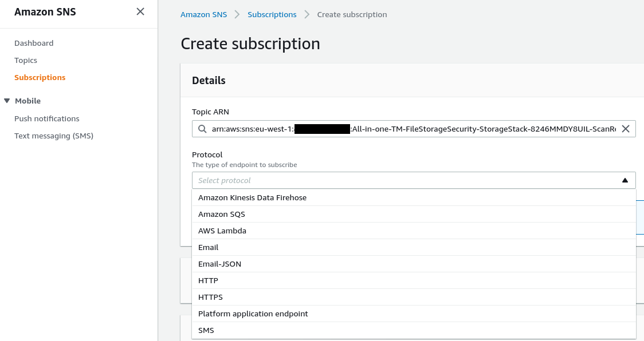
Task: Choose SMS protocol option
Action: 414,330
